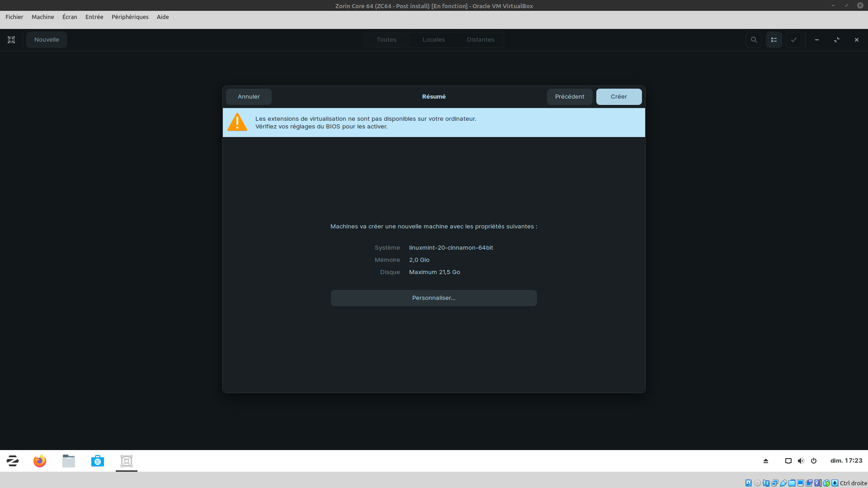Launch Firefox from the taskbar

pyautogui.click(x=40, y=461)
